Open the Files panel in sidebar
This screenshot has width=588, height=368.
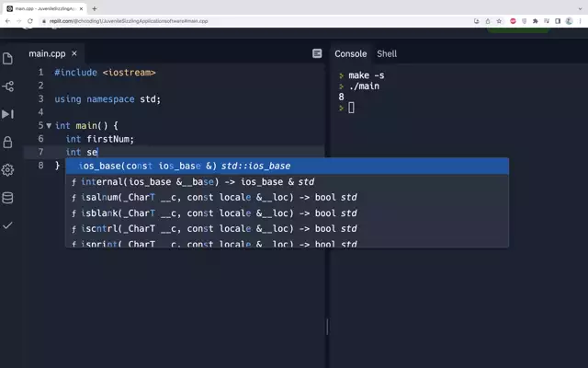click(x=7, y=59)
